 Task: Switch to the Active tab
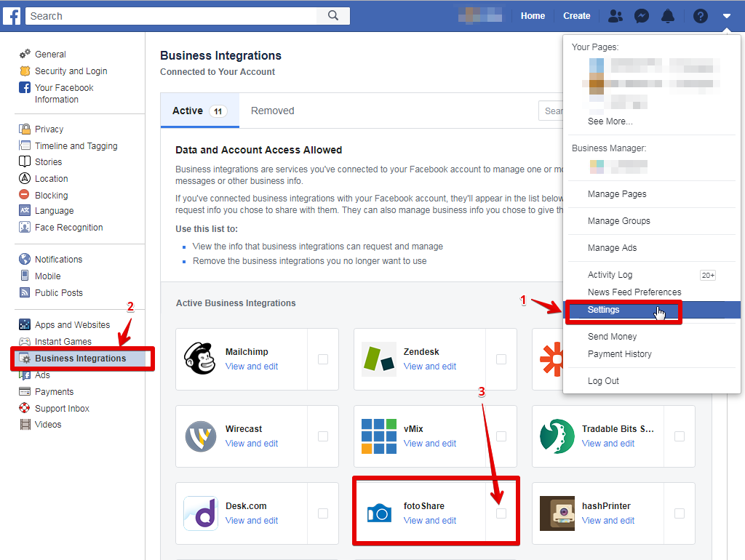(199, 111)
